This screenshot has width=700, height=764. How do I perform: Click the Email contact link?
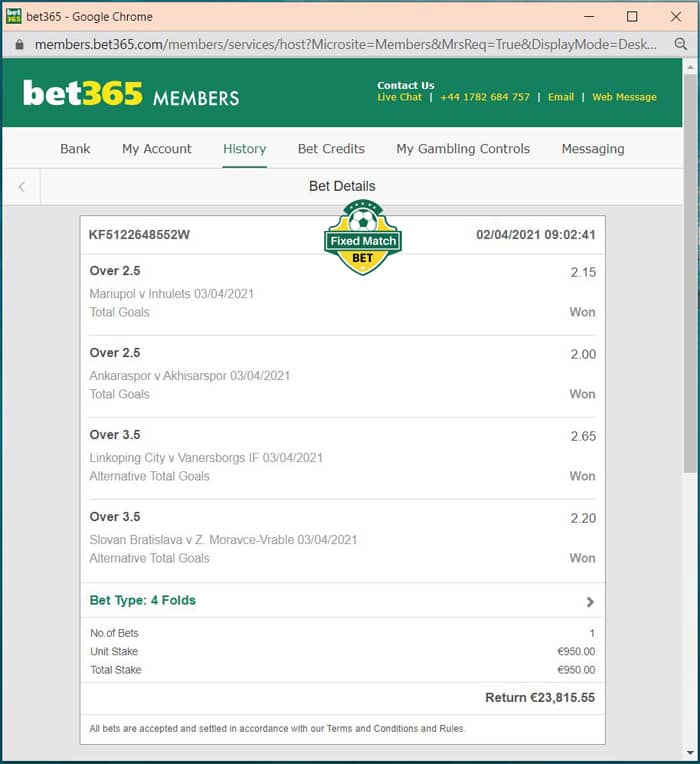coord(561,97)
